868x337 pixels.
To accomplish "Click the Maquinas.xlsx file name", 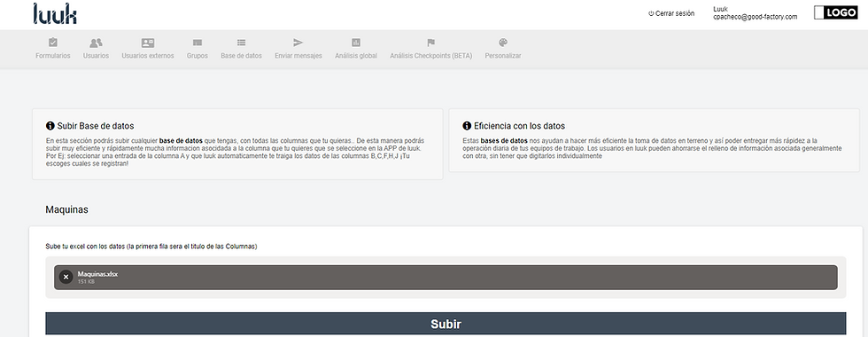I will (x=97, y=274).
